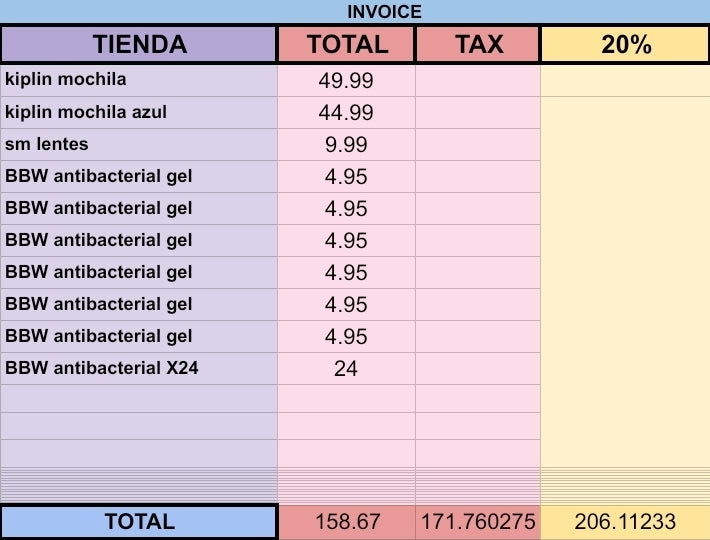Select the TIENDA column header
Screen dimensions: 710x540
click(x=139, y=44)
